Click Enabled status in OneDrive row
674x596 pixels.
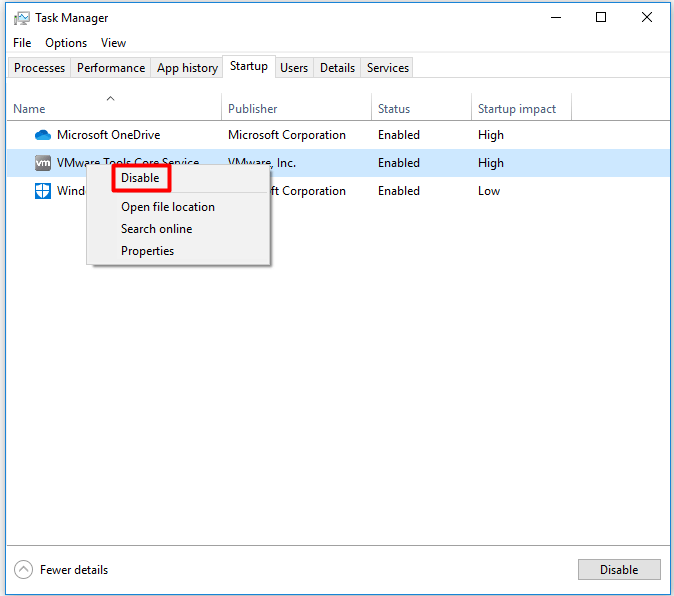[399, 135]
